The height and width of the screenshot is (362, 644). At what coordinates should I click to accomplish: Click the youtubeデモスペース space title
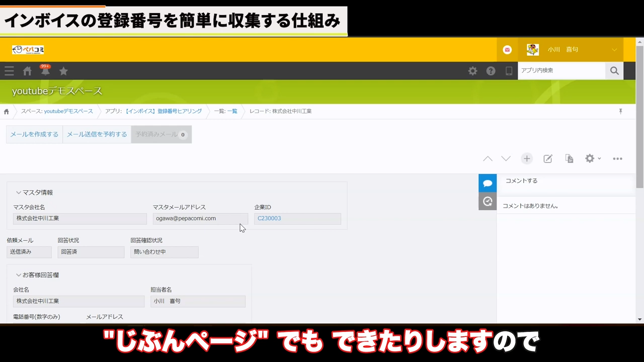(57, 91)
